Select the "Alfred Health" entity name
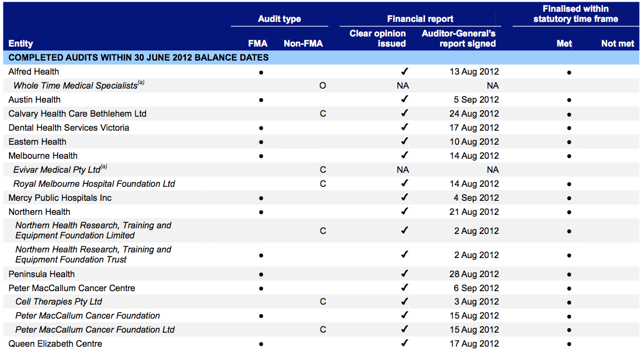Screen dimensions: 644x354 (34, 71)
